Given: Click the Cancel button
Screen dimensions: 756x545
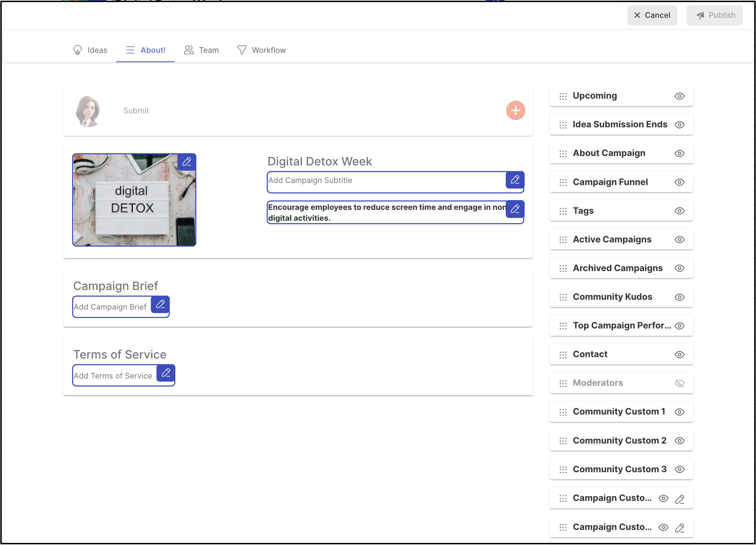Looking at the screenshot, I should [652, 15].
